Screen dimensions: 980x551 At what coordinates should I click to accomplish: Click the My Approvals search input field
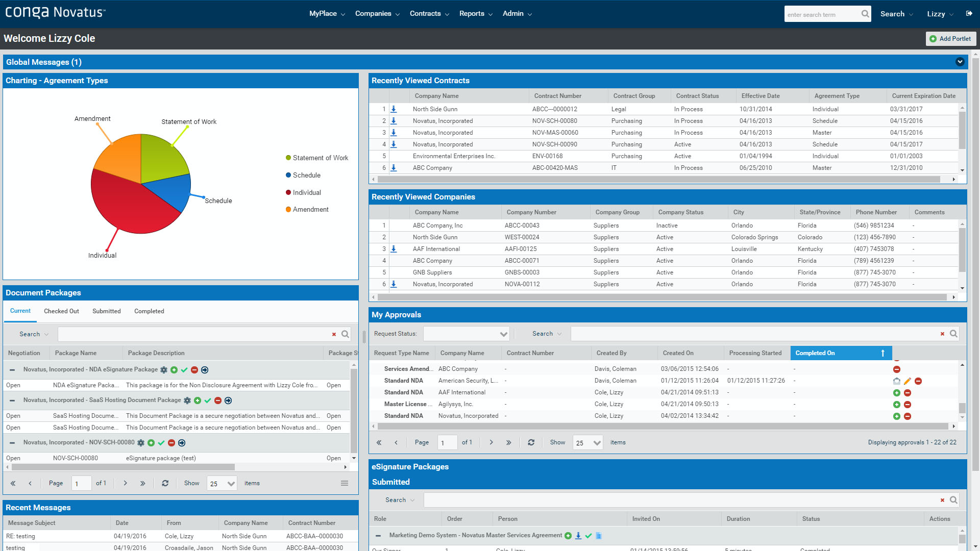tap(755, 334)
